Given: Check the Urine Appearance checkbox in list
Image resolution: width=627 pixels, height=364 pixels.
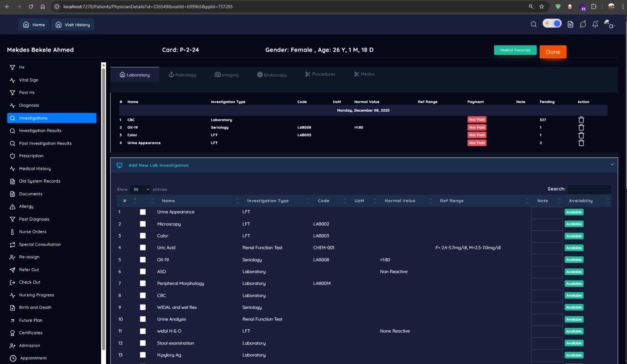Looking at the screenshot, I should [143, 212].
